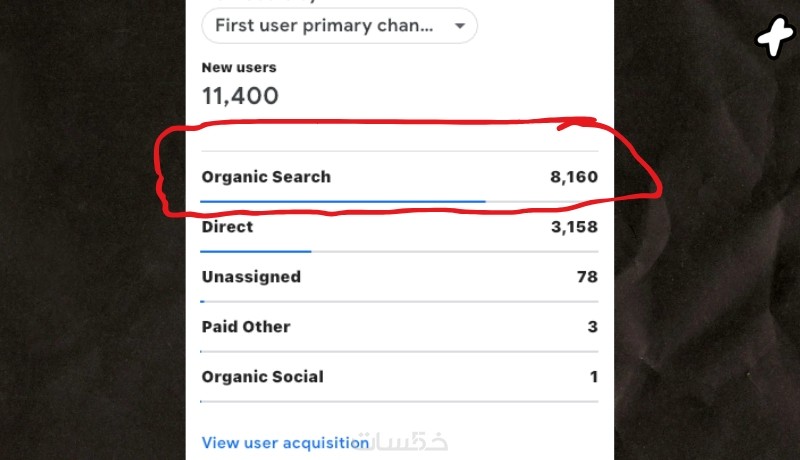
Task: Select the Organic Social channel row
Action: (262, 377)
